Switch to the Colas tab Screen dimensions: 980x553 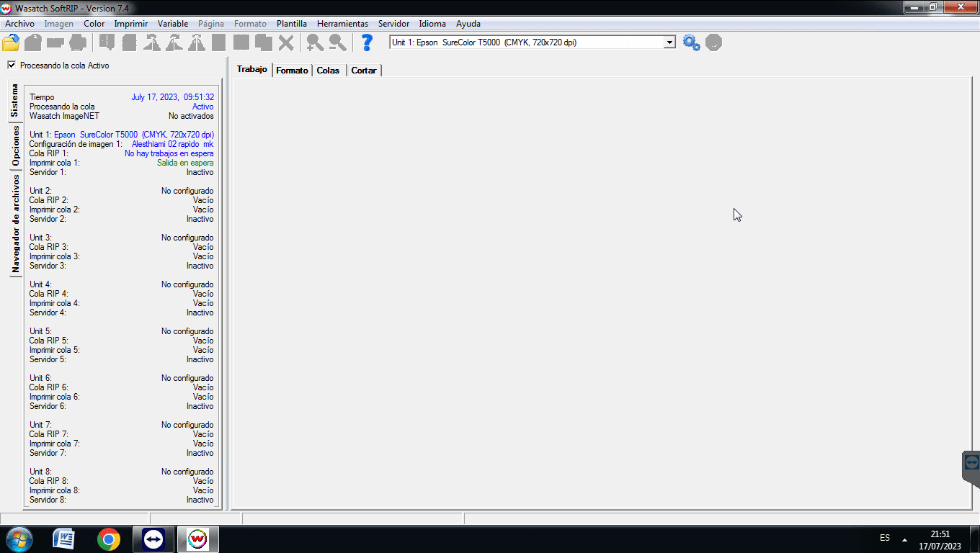(328, 71)
